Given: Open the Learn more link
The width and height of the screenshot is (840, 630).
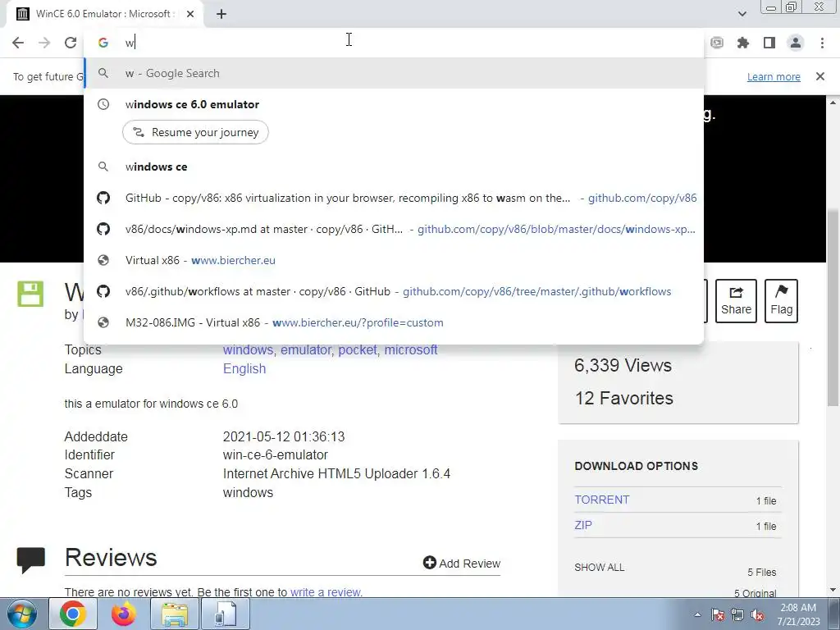Looking at the screenshot, I should [x=774, y=76].
